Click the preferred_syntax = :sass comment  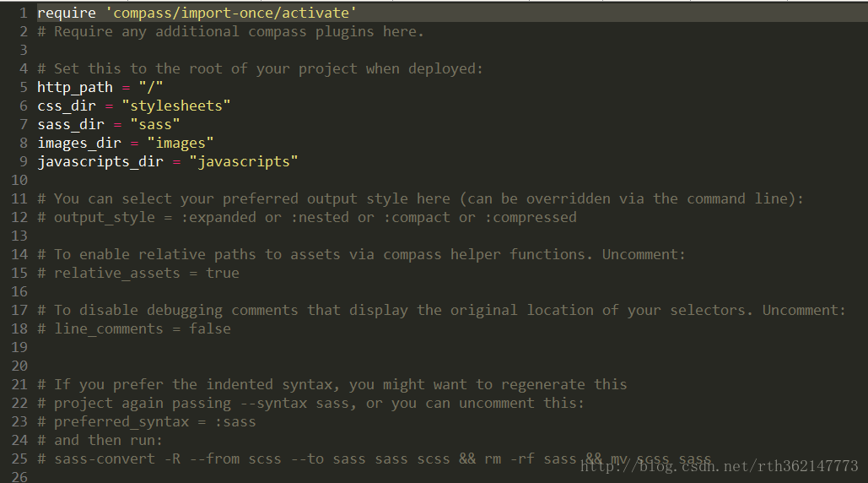[x=147, y=422]
